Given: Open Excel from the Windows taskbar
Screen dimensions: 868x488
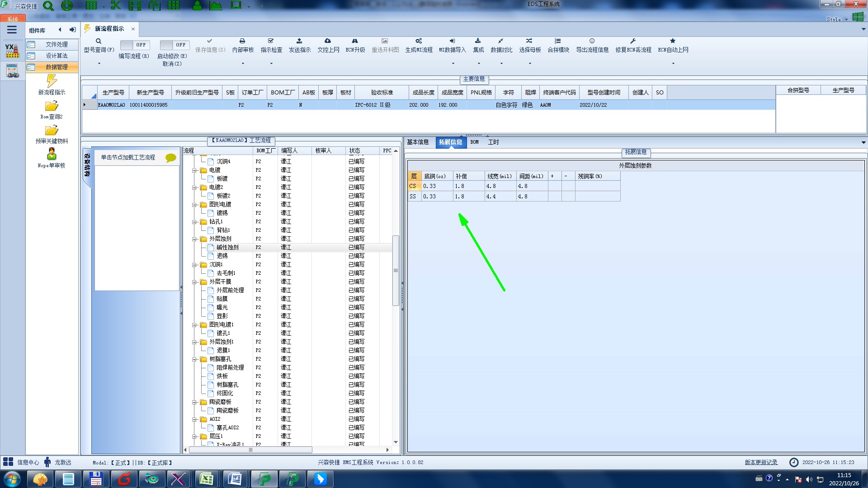Looking at the screenshot, I should [x=207, y=479].
